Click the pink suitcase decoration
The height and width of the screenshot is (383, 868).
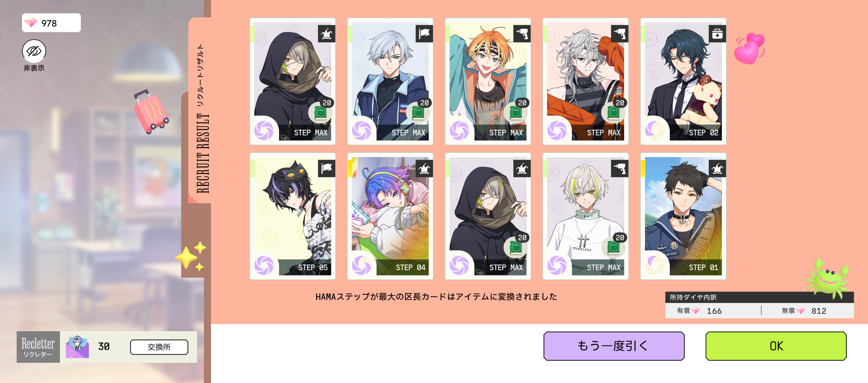click(x=151, y=111)
